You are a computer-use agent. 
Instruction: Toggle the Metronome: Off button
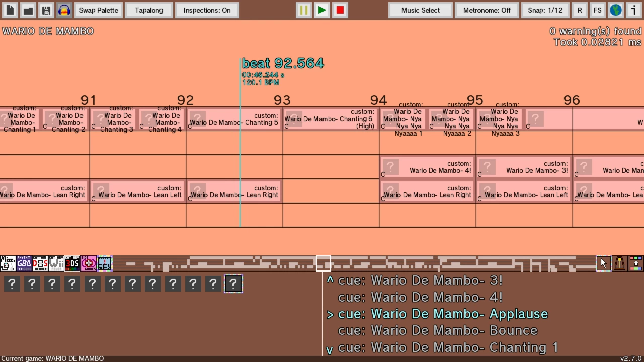click(487, 10)
